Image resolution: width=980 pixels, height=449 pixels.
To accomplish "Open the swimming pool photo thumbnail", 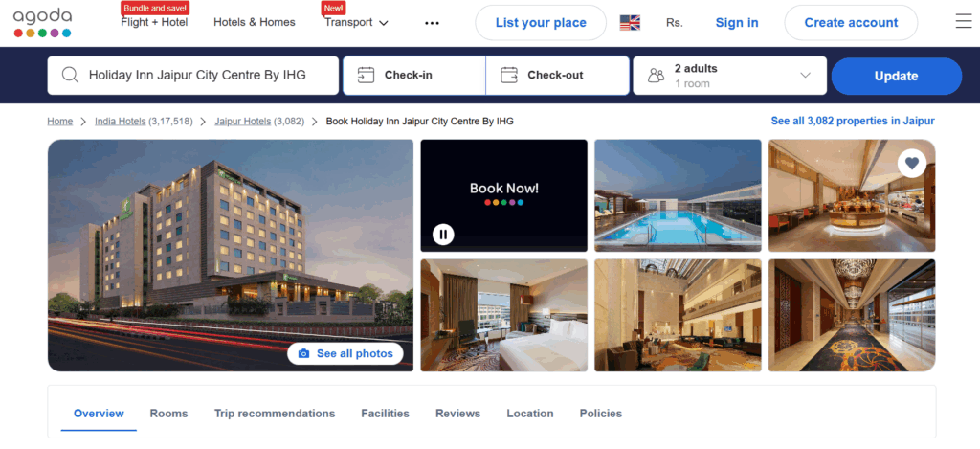I will point(678,195).
